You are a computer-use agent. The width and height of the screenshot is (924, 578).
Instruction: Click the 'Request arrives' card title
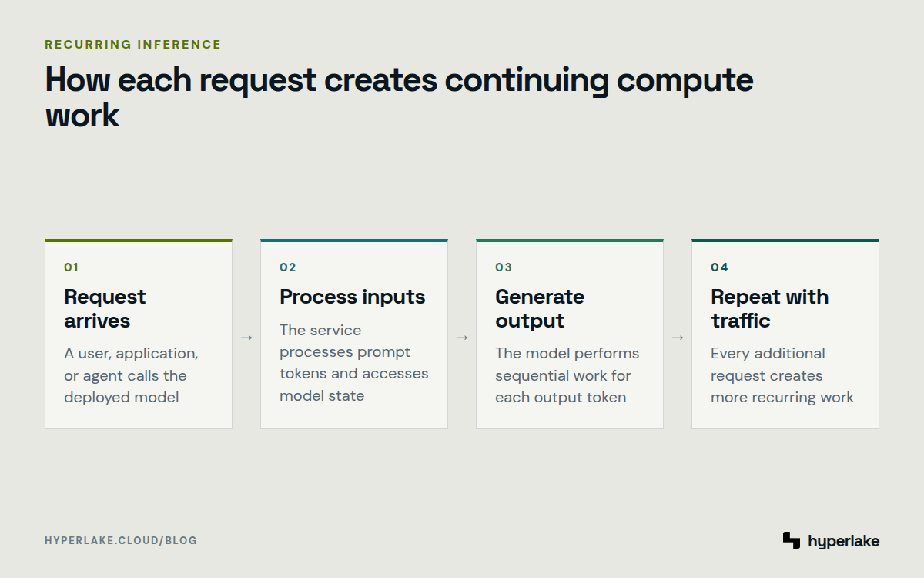tap(105, 308)
